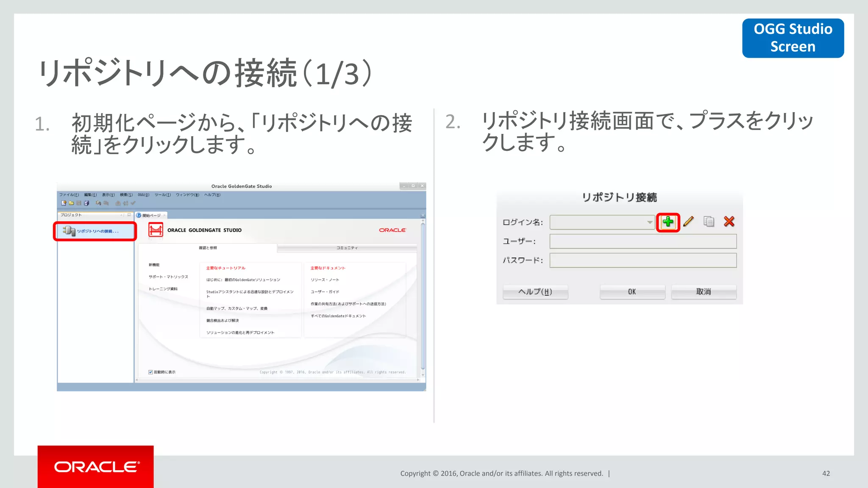This screenshot has width=868, height=488.
Task: Click into the ユーザー input field
Action: [643, 241]
